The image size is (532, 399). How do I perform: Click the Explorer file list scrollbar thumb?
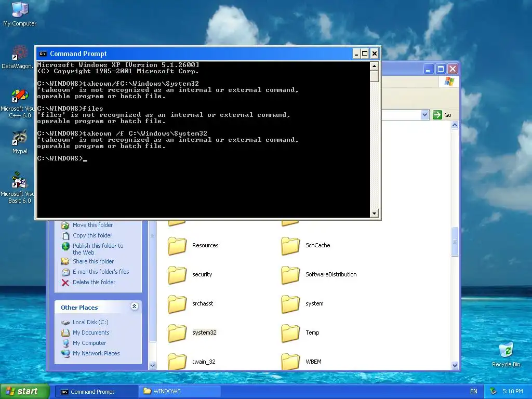[455, 241]
